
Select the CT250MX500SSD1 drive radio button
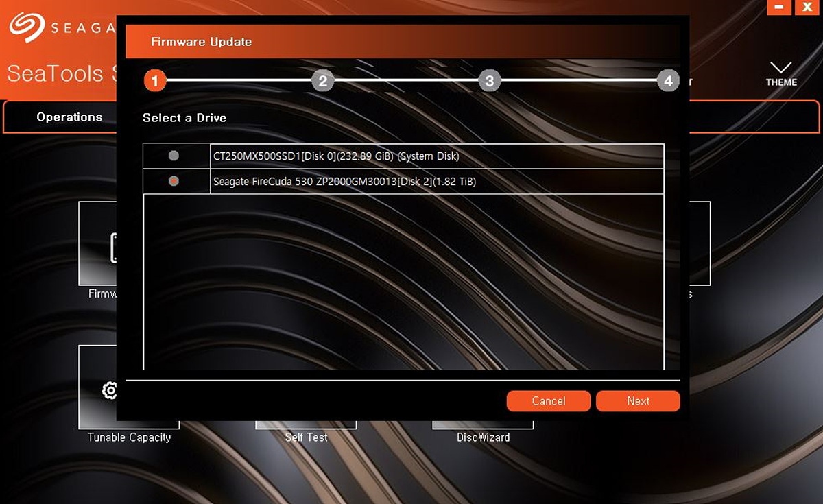click(174, 156)
